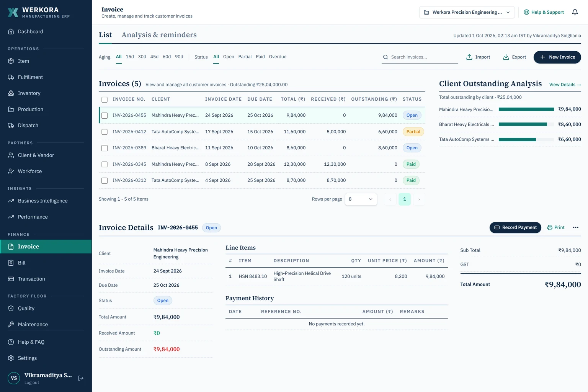Check the INV-2026-0455 row checkbox
Screen dimensions: 588x392
click(105, 115)
